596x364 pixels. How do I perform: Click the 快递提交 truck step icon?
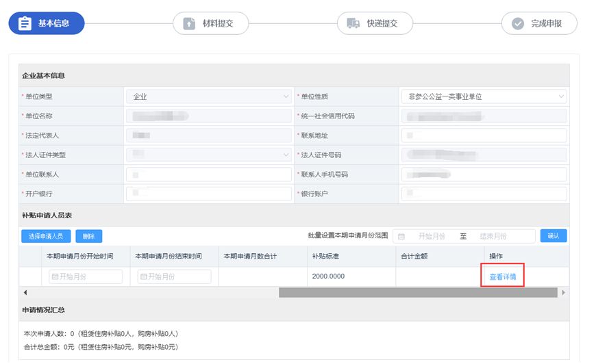353,23
